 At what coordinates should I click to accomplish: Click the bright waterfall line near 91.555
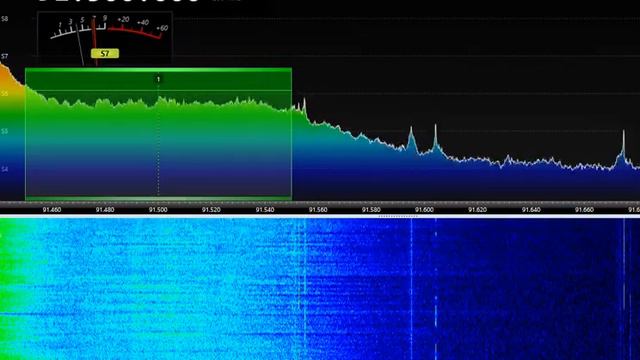tap(305, 289)
